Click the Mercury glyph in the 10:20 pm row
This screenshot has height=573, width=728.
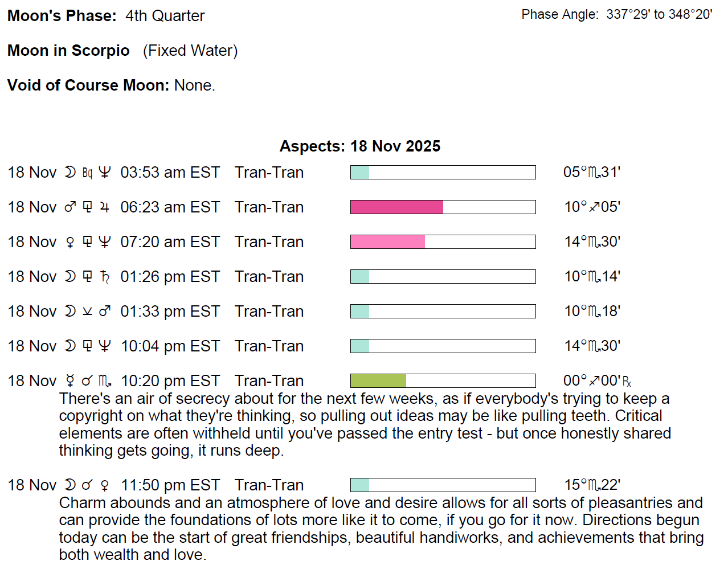70,381
